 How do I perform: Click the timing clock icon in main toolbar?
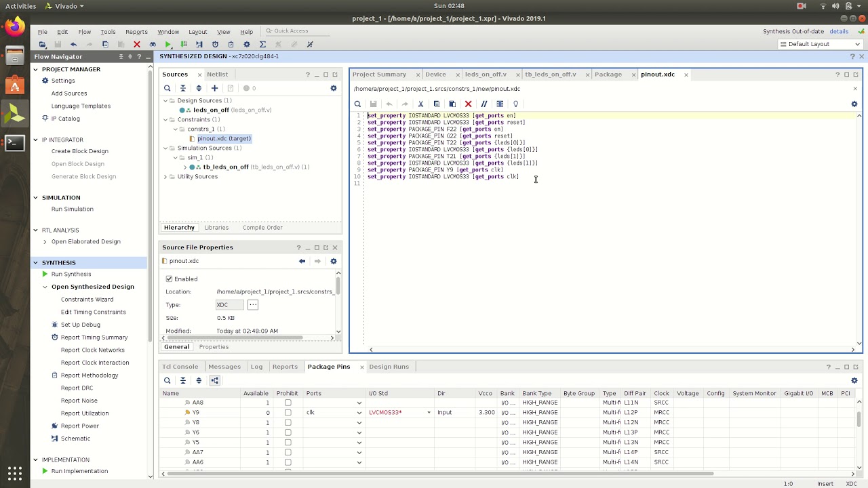coord(215,44)
